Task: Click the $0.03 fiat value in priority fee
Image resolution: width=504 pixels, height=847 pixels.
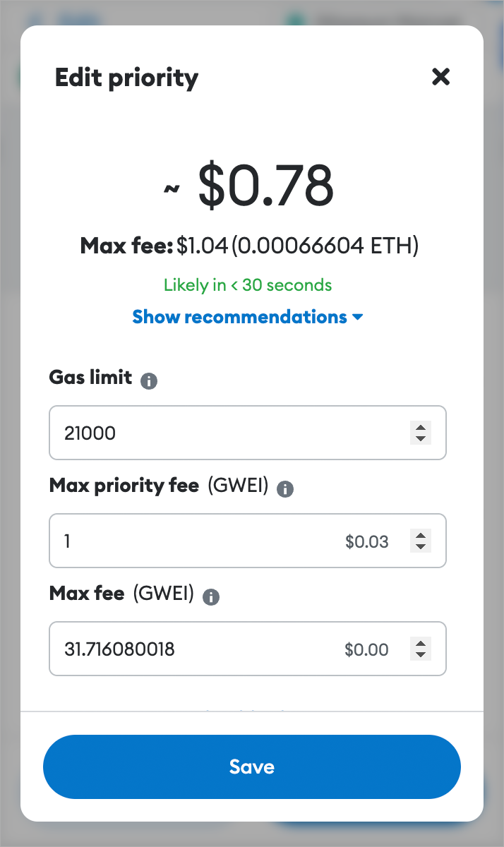Action: (x=367, y=541)
